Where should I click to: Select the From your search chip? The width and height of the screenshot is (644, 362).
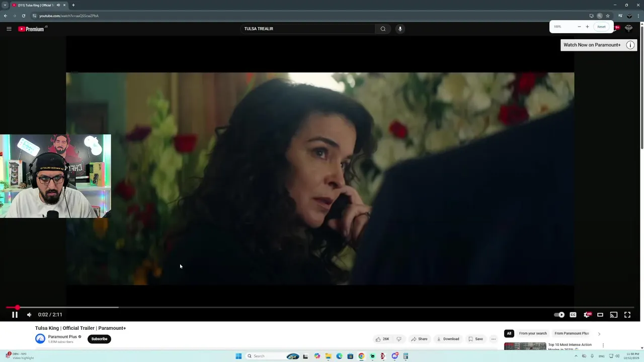[x=533, y=333]
